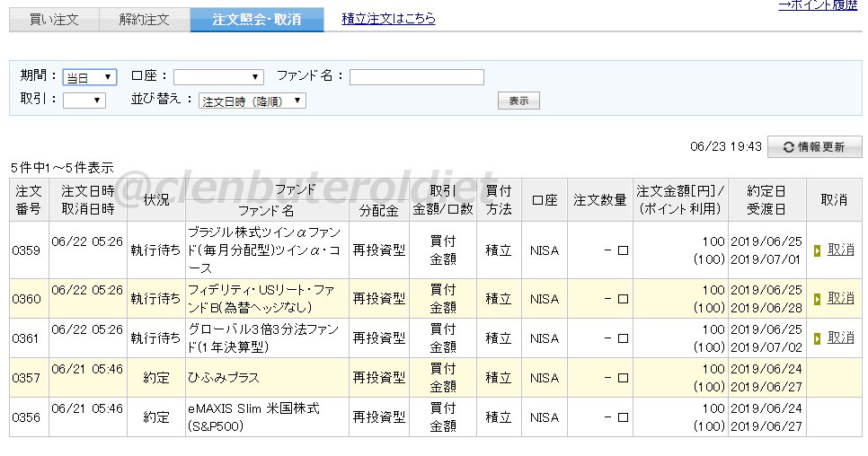Viewport: 868px width, 456px height.
Task: Click the arrow icon beside 取消 for order 0359
Action: [817, 251]
